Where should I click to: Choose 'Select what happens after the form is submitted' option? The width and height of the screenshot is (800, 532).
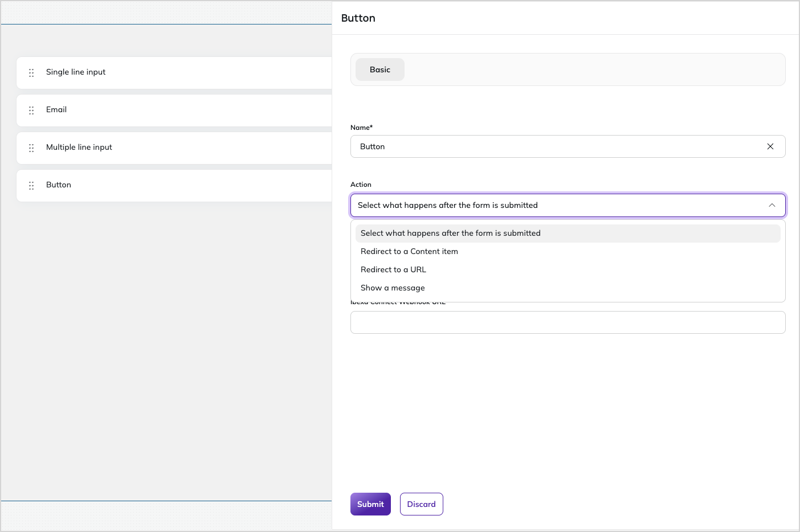coord(568,234)
